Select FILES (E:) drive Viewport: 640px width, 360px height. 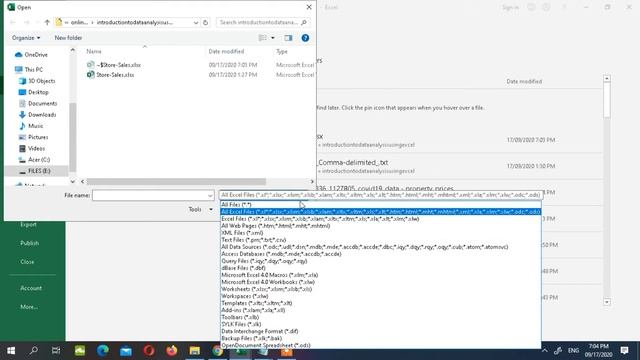(35, 171)
